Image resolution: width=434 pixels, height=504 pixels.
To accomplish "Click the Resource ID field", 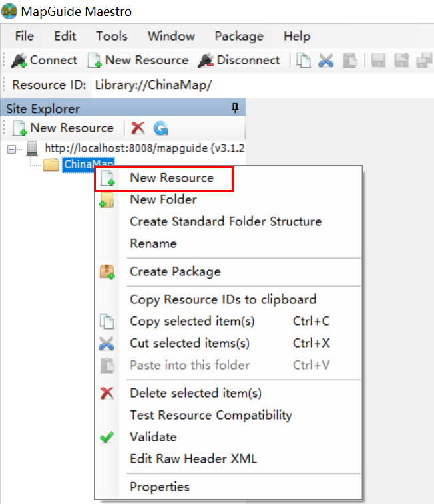I will (x=262, y=85).
